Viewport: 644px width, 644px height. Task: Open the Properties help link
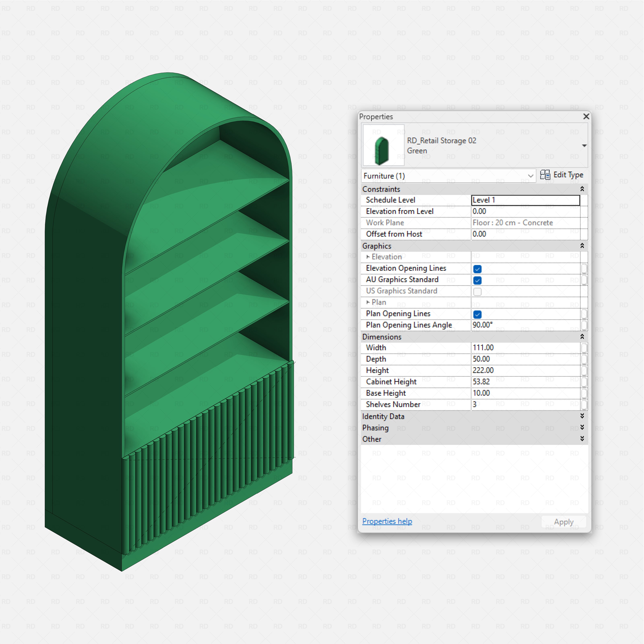pyautogui.click(x=387, y=521)
